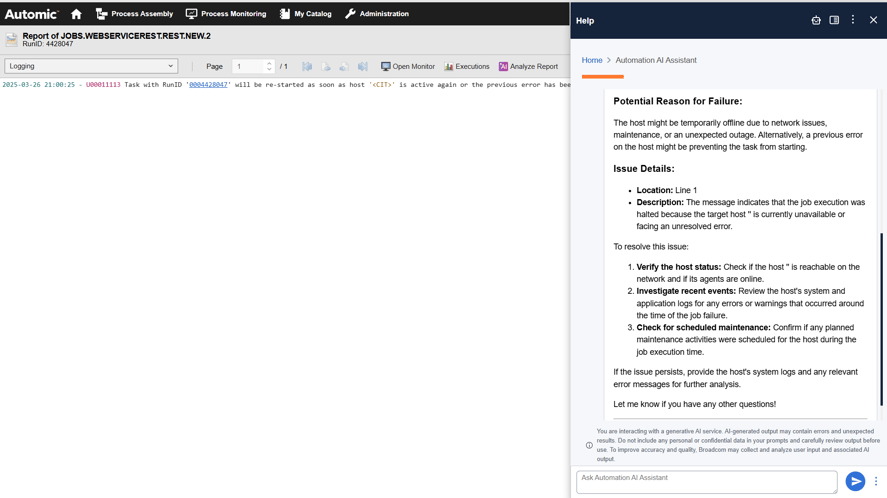Go to the first report page
887x498 pixels.
308,67
